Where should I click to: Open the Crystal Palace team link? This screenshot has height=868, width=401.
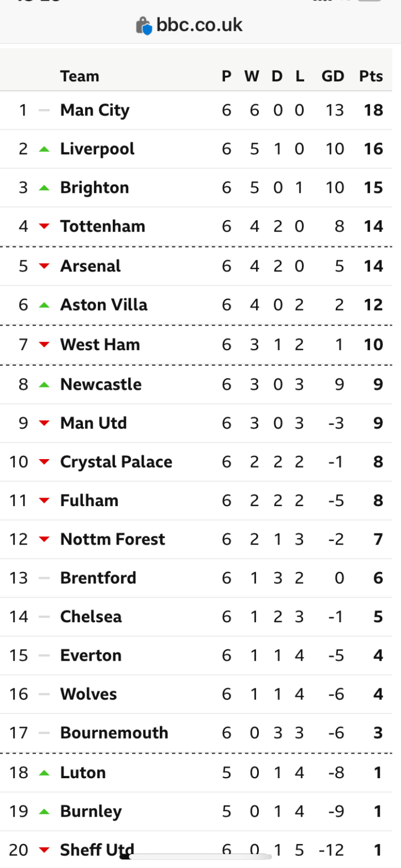point(116,462)
